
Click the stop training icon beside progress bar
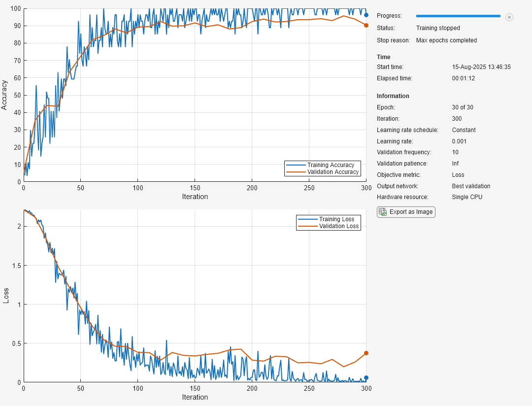click(x=509, y=17)
